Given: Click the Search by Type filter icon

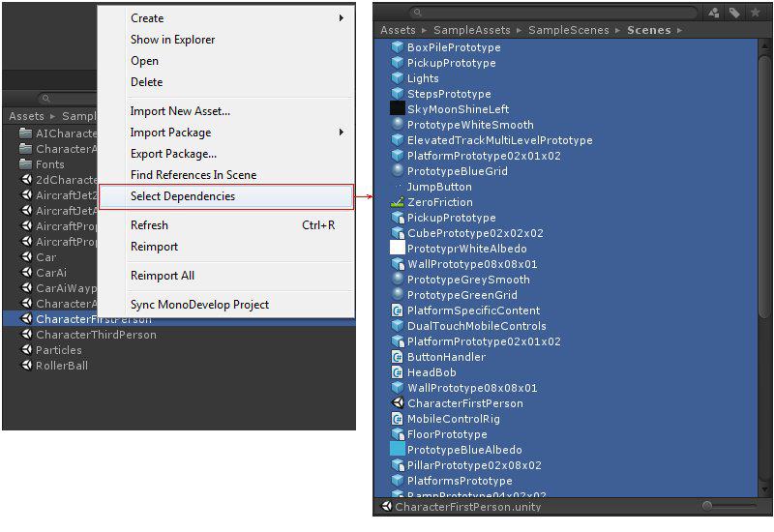Looking at the screenshot, I should click(x=714, y=13).
